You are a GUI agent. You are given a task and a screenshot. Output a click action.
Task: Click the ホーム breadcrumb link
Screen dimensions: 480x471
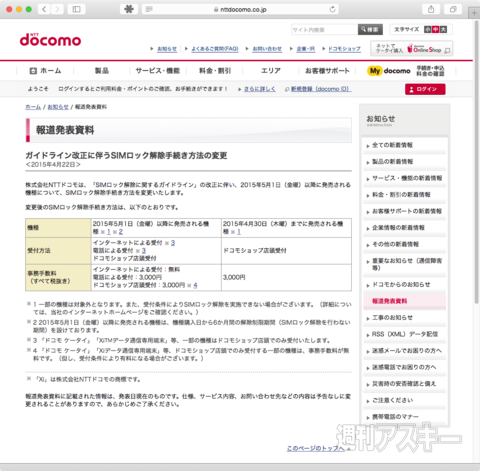pyautogui.click(x=33, y=107)
